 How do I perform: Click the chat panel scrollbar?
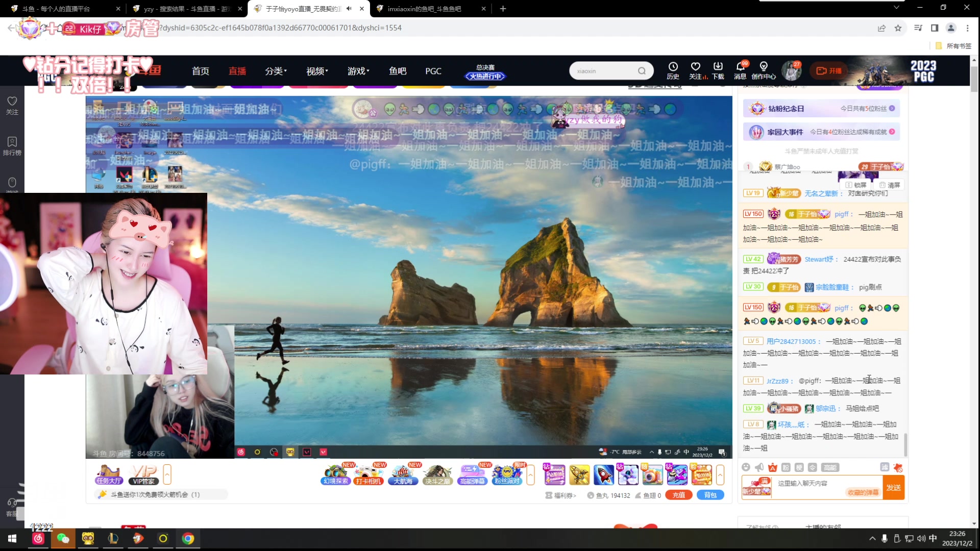click(x=905, y=445)
